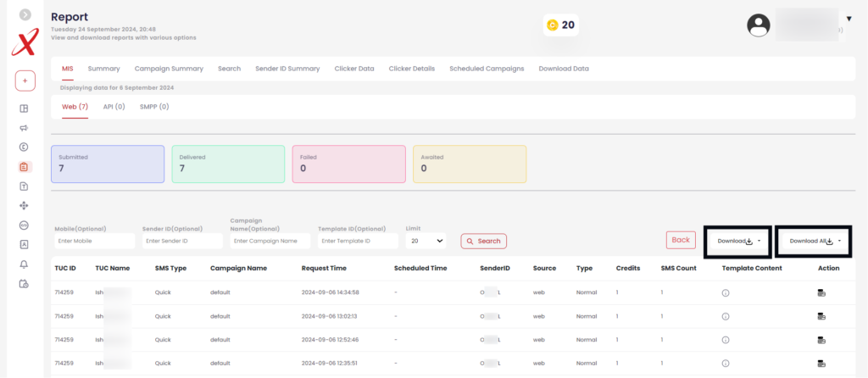This screenshot has width=868, height=378.
Task: Focus the Enter Mobile input field
Action: pyautogui.click(x=95, y=241)
